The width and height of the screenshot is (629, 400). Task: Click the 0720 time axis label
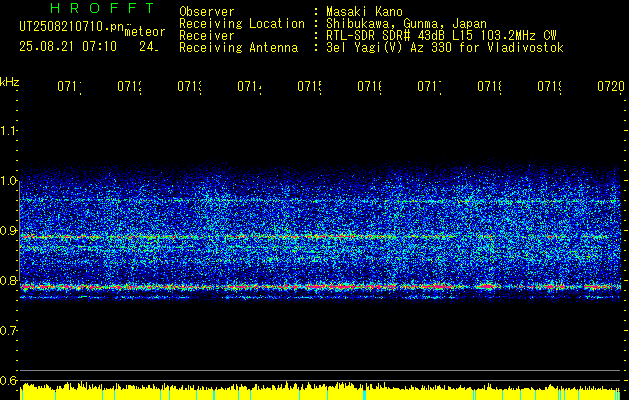pyautogui.click(x=611, y=87)
